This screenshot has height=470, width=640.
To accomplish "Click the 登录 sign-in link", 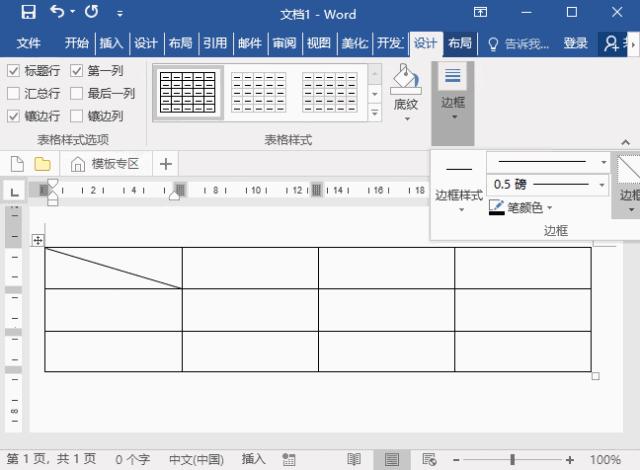I will (x=576, y=43).
